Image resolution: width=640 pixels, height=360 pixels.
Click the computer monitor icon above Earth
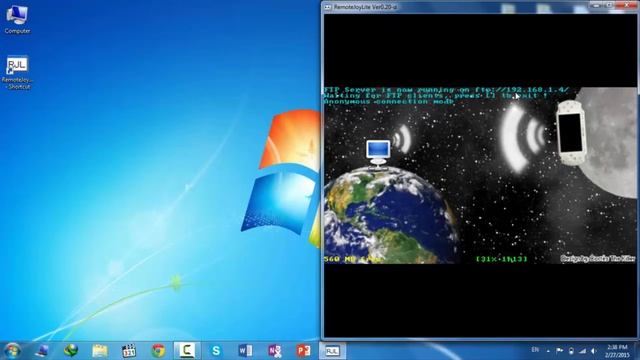coord(378,154)
